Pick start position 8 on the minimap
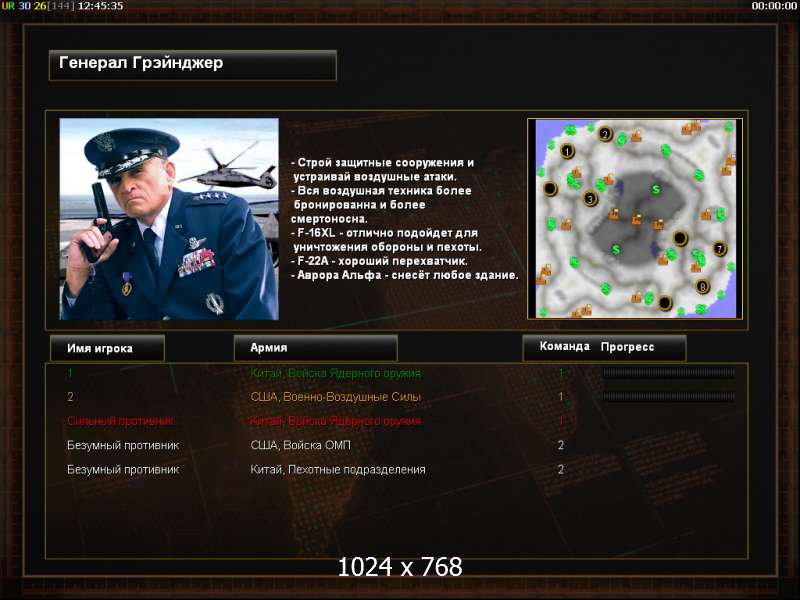This screenshot has height=600, width=800. click(703, 287)
